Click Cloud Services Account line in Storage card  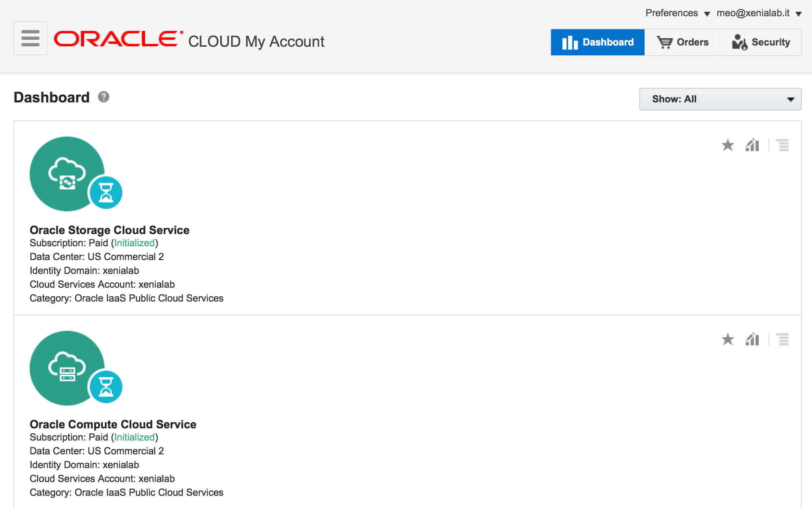coord(102,284)
